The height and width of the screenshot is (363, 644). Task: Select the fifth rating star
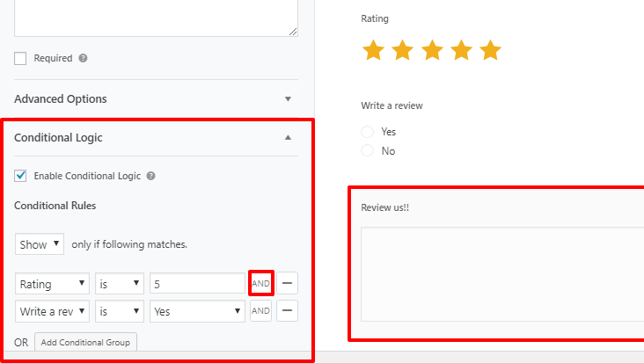[x=490, y=50]
